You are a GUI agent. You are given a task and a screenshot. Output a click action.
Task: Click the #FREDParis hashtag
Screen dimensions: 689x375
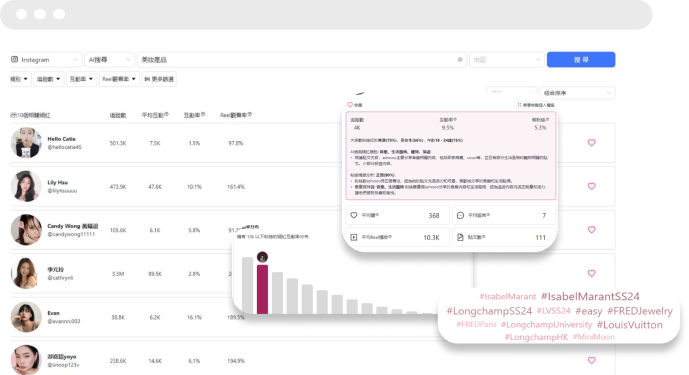point(476,324)
